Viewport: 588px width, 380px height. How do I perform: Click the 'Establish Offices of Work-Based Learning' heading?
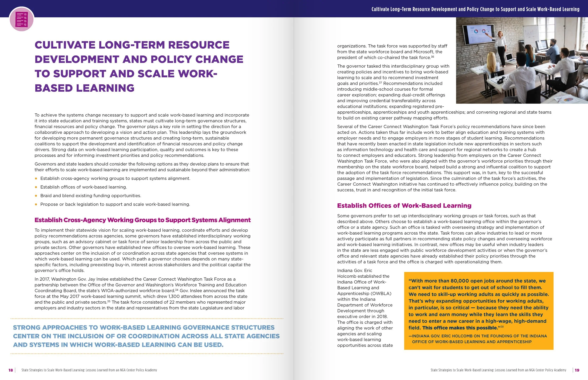pyautogui.click(x=404, y=206)
